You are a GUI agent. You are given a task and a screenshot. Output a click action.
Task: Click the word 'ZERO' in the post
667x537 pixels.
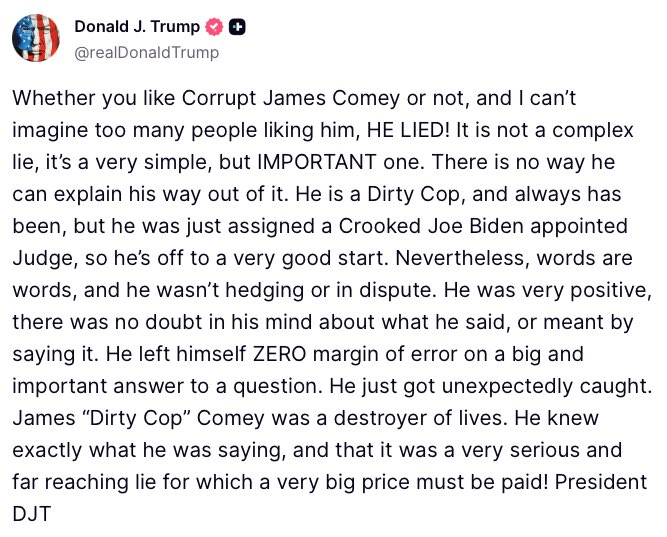coord(279,354)
